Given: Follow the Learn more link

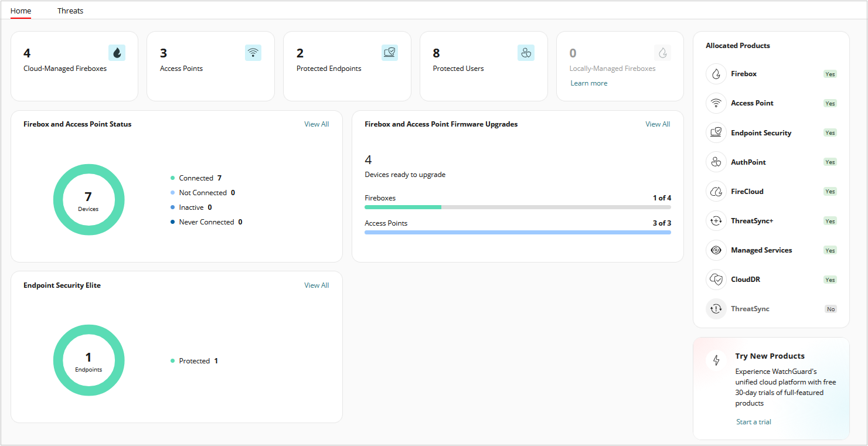Looking at the screenshot, I should click(589, 83).
